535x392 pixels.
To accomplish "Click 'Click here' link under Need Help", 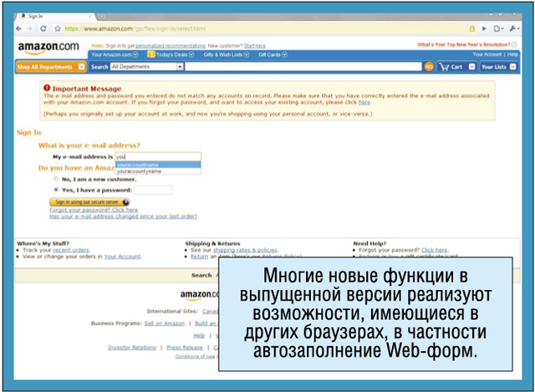I will [435, 250].
